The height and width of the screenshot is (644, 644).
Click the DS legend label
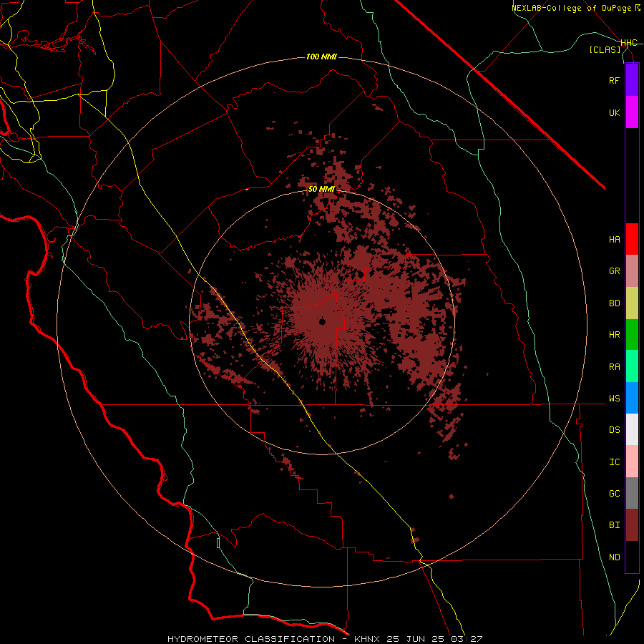click(x=614, y=430)
